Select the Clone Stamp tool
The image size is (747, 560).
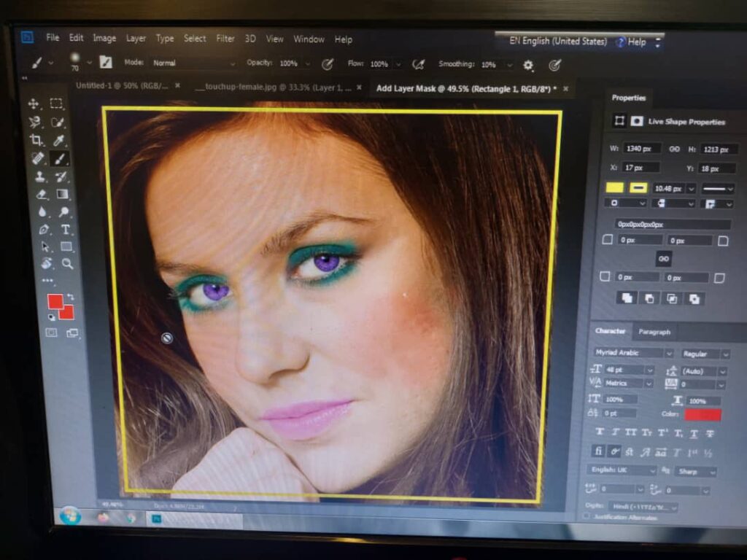coord(39,176)
